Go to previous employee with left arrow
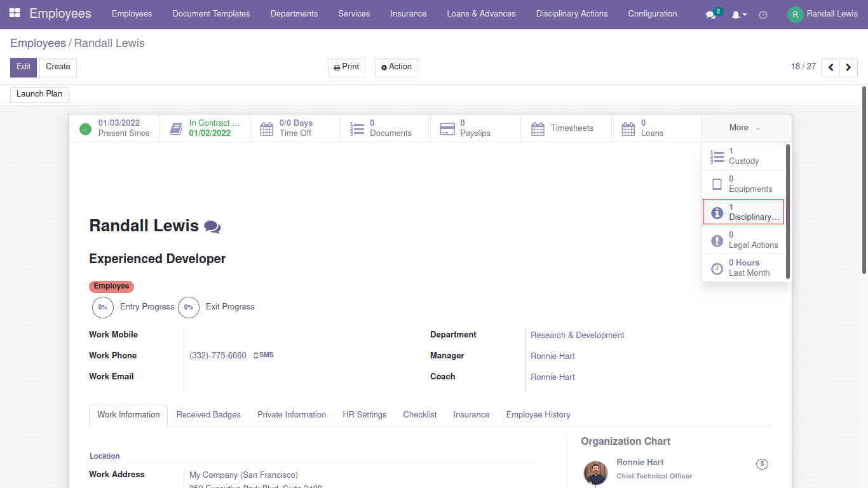 (831, 67)
